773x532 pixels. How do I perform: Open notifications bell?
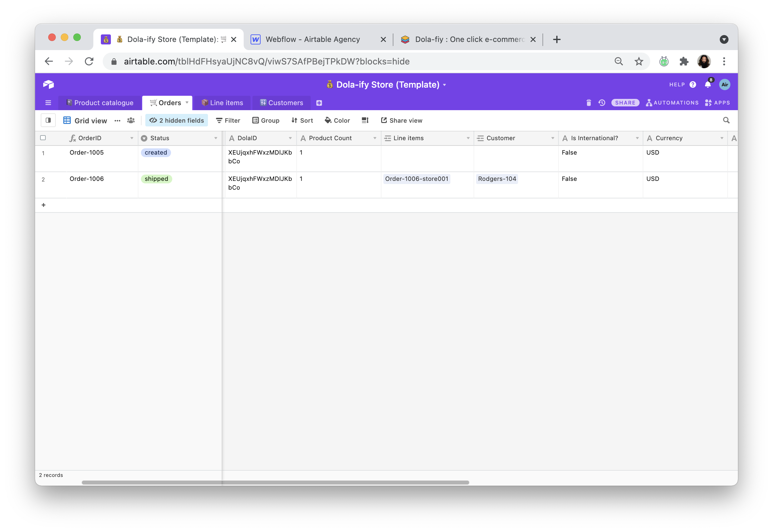(708, 84)
